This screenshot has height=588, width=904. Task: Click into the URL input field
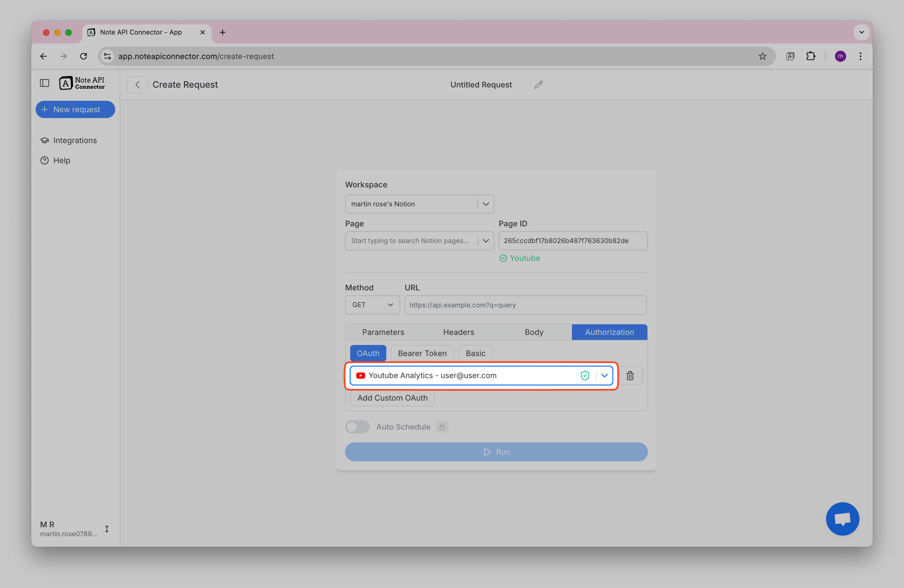point(525,305)
